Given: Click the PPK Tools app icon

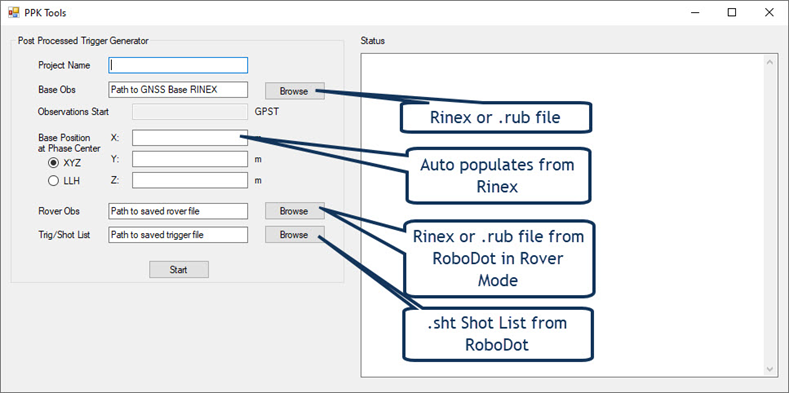Looking at the screenshot, I should [14, 13].
